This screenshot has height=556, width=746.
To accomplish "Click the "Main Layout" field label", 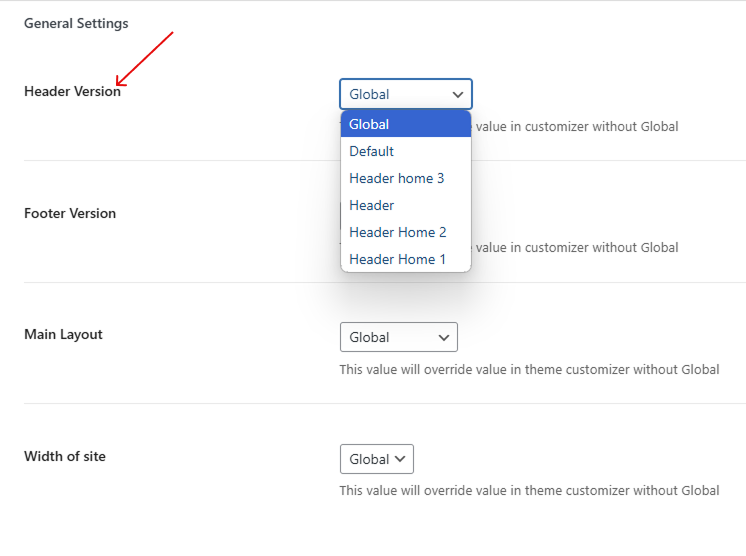I will [x=63, y=334].
